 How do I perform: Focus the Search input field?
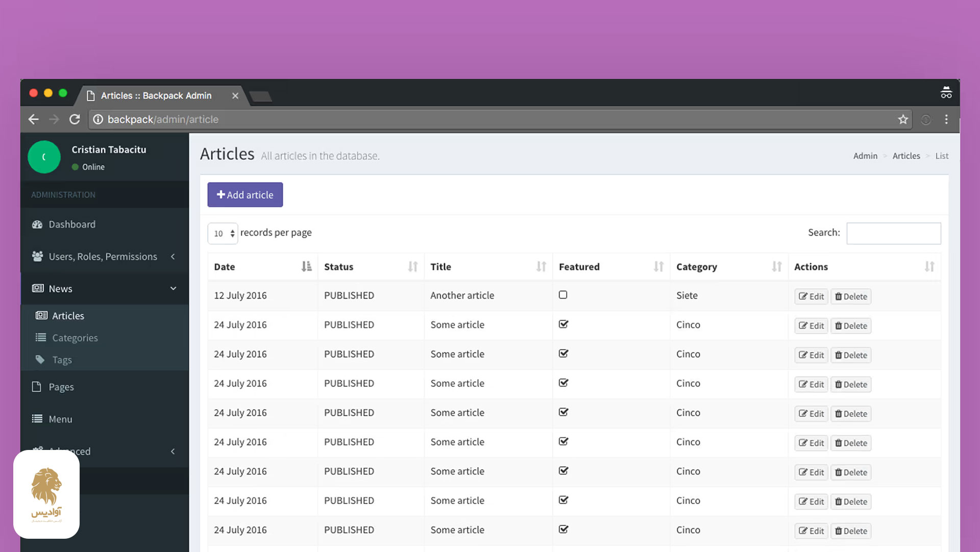893,233
